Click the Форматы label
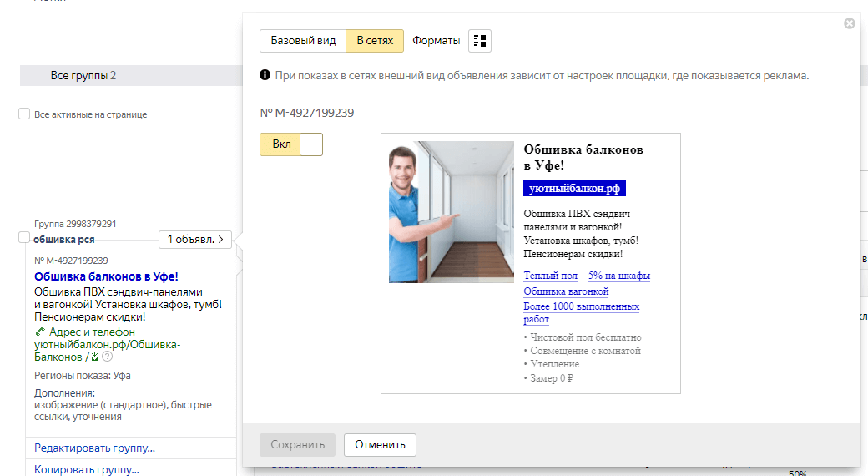The image size is (868, 476). 436,40
